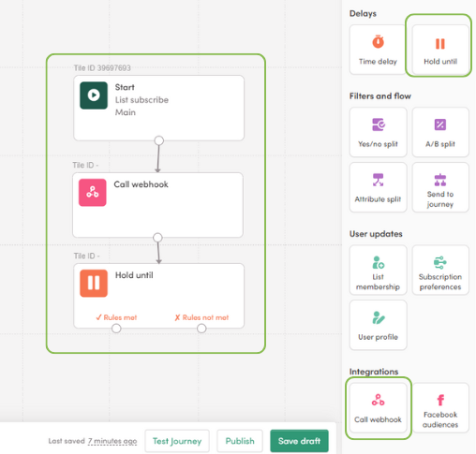Screen dimensions: 476x454
Task: Click the Rules not met output connector
Action: (201, 329)
